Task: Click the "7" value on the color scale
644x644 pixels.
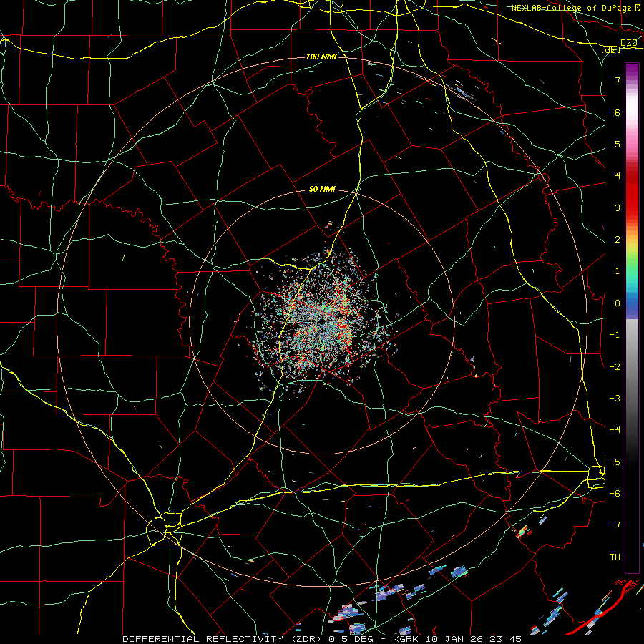Action: click(x=618, y=80)
